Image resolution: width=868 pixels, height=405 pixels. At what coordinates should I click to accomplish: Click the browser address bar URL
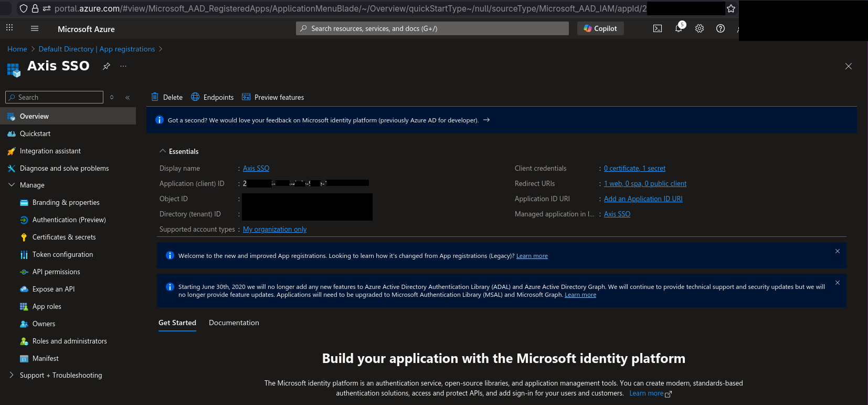pos(351,8)
